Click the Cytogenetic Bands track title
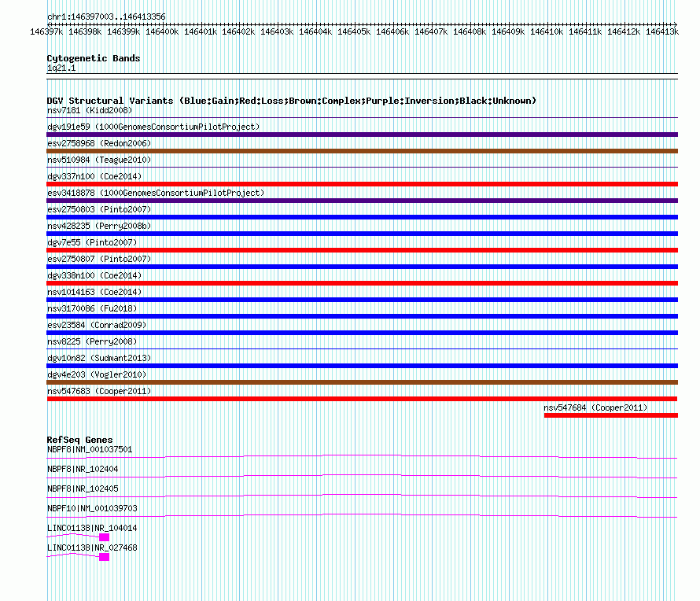The height and width of the screenshot is (601, 700). point(94,58)
